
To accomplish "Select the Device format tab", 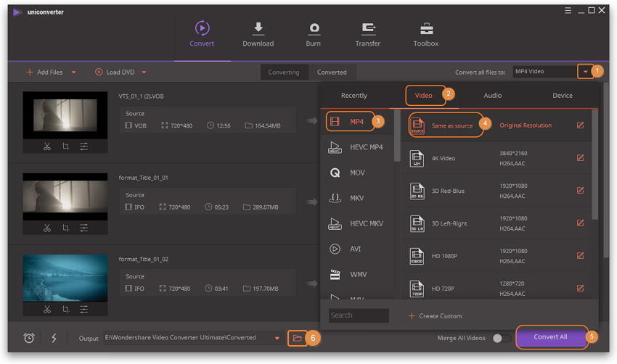I will pyautogui.click(x=563, y=96).
